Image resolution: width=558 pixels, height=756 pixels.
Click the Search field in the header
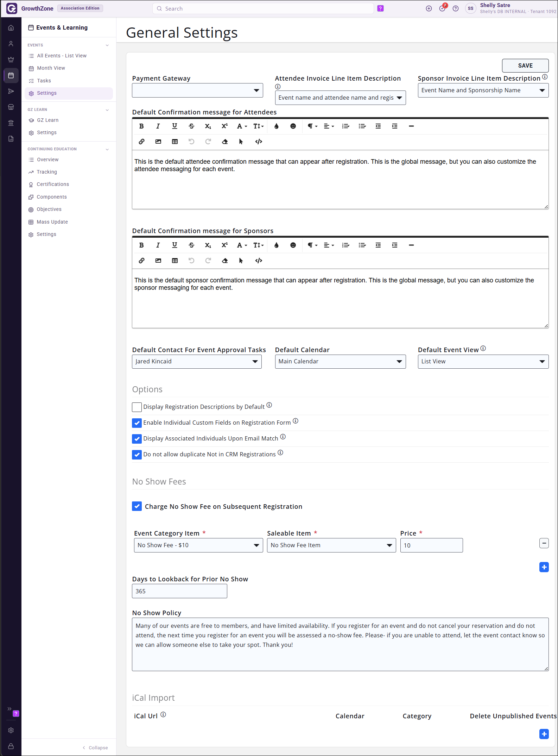click(x=263, y=8)
